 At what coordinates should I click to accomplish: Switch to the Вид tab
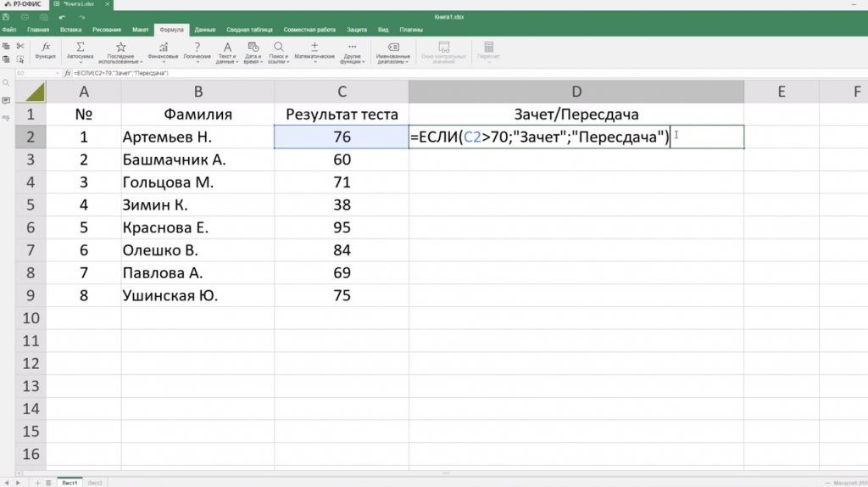coord(383,30)
